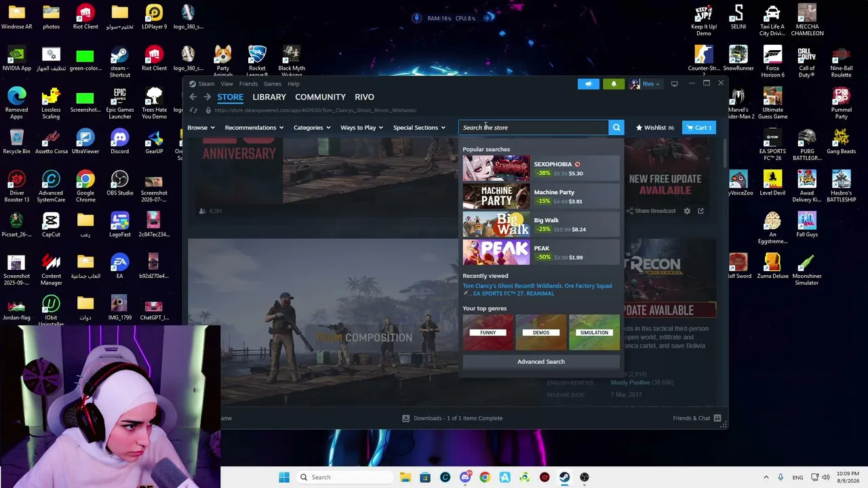The image size is (868, 488).
Task: Open OBS from the taskbar
Action: click(585, 477)
